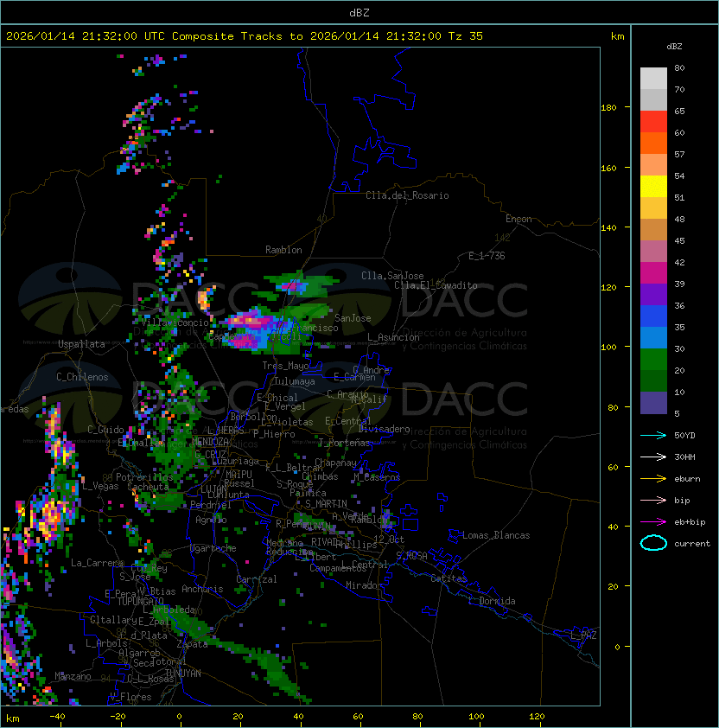The height and width of the screenshot is (728, 719).
Task: Click the 'current' legend label
Action: [692, 544]
